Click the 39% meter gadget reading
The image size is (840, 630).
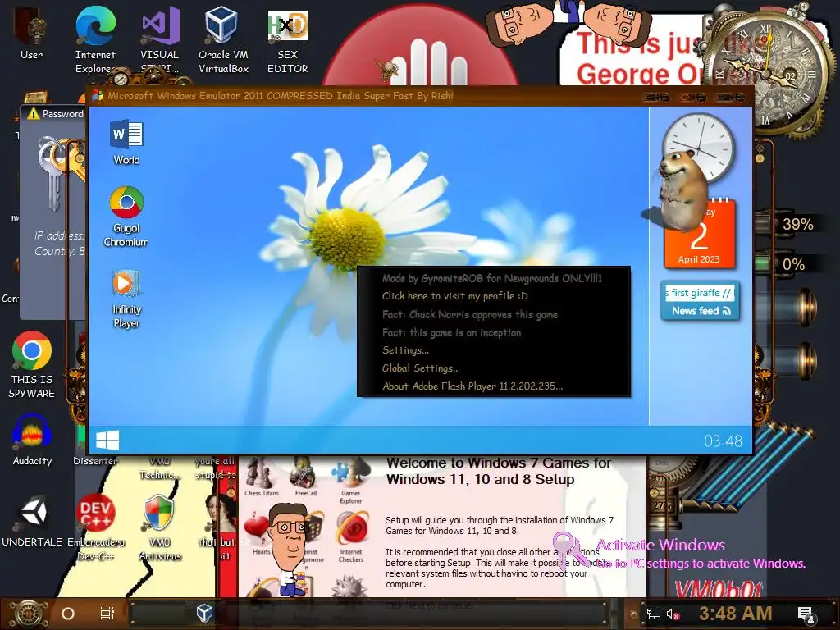pos(797,224)
